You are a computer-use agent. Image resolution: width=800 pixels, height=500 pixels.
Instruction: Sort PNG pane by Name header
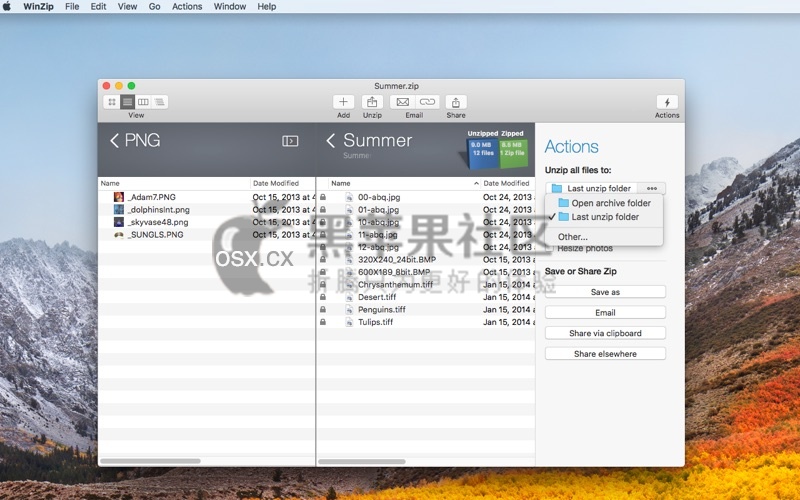click(173, 183)
